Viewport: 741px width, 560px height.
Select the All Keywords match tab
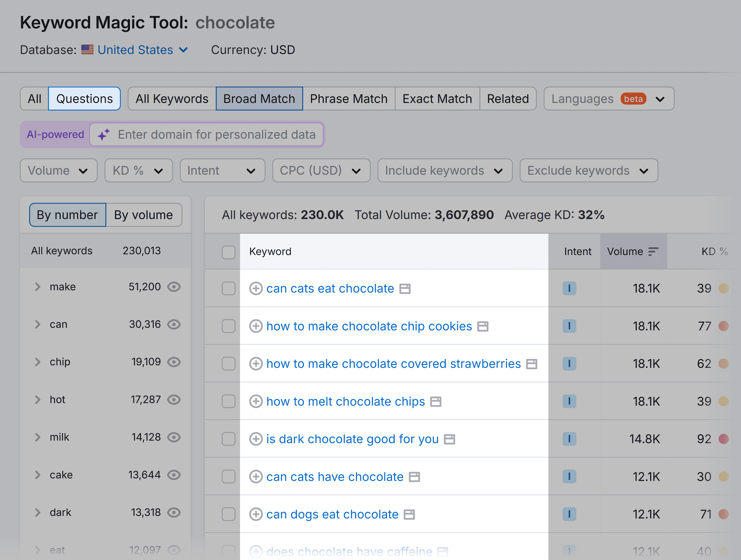point(172,99)
